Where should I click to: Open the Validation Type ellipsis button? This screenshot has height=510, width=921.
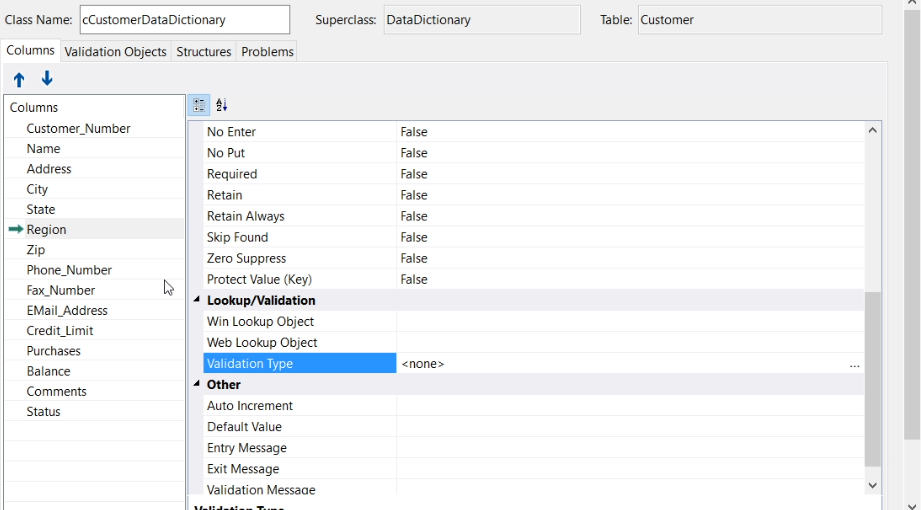coord(854,365)
